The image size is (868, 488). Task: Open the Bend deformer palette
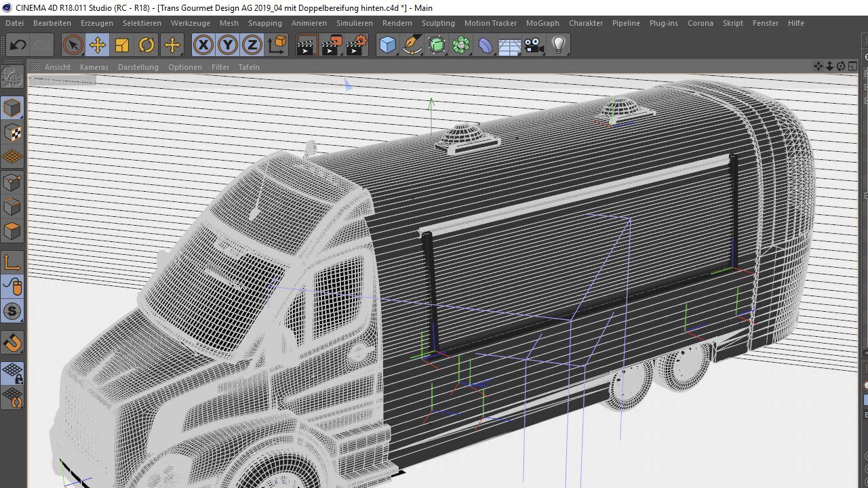pyautogui.click(x=486, y=45)
